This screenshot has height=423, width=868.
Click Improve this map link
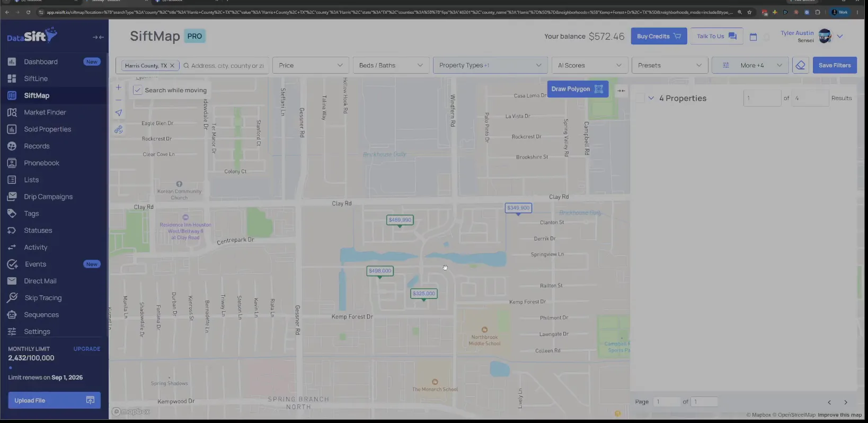(840, 415)
